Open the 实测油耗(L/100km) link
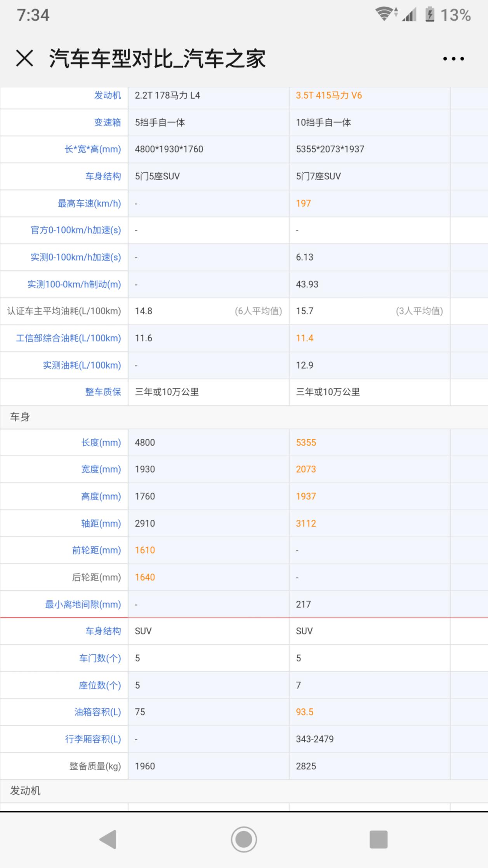Viewport: 488px width, 868px height. (x=82, y=365)
